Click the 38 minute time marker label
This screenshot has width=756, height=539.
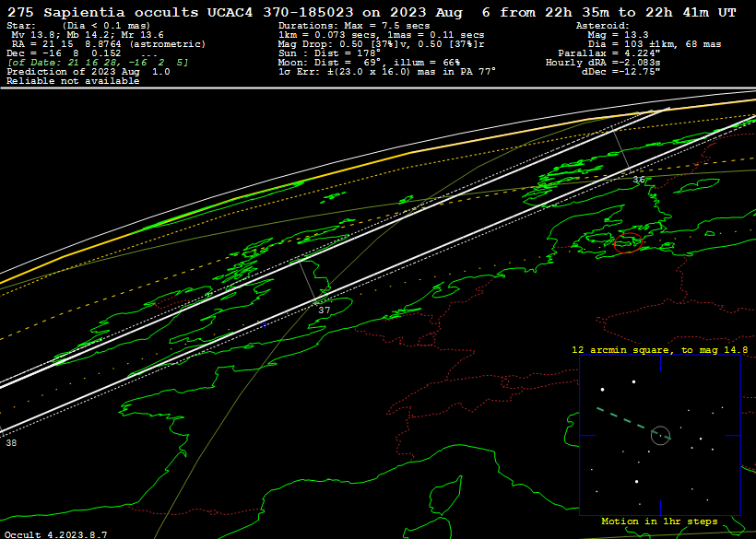pyautogui.click(x=11, y=443)
